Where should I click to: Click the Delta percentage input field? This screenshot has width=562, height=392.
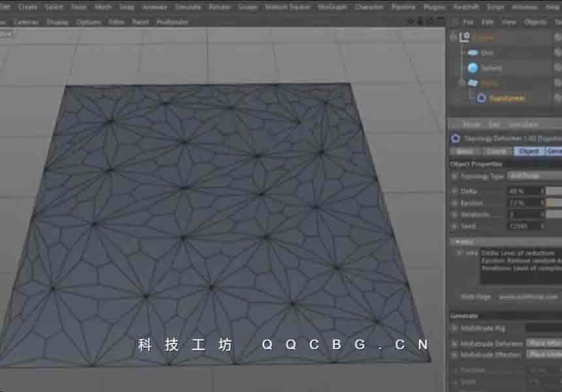(x=523, y=191)
